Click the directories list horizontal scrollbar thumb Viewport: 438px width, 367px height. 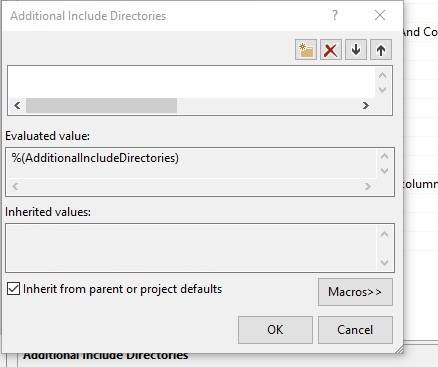[x=101, y=106]
